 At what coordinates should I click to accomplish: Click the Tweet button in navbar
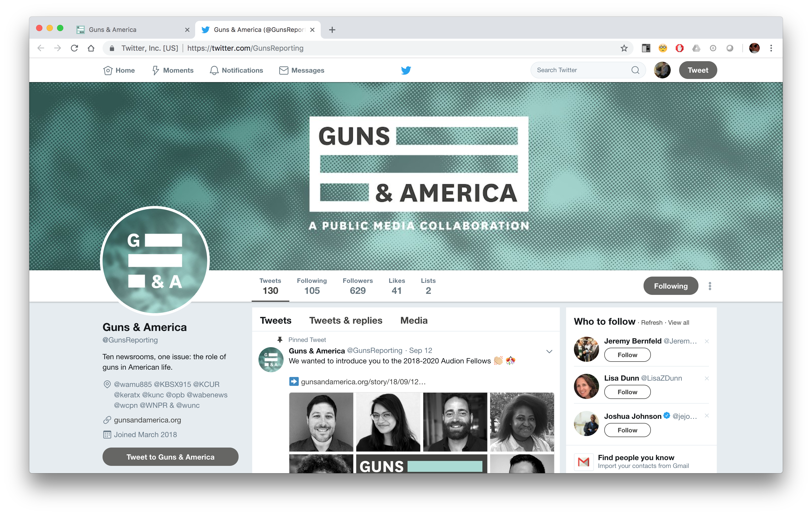click(x=698, y=70)
